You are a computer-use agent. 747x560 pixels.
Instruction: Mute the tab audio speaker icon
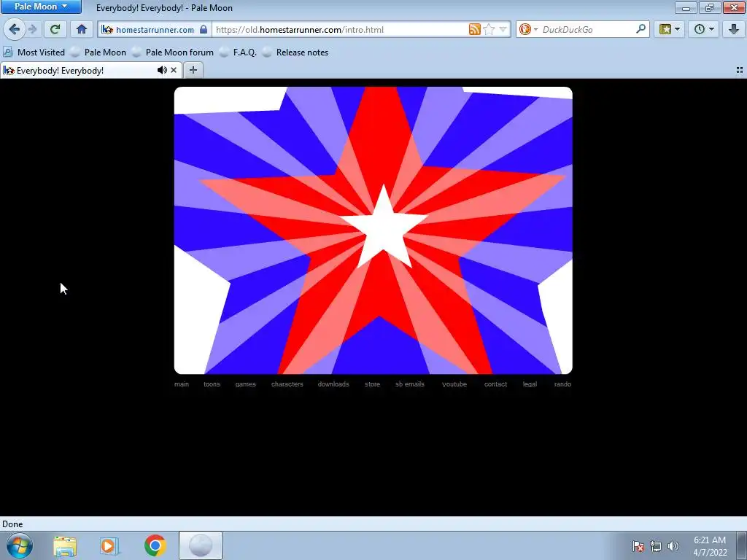162,70
